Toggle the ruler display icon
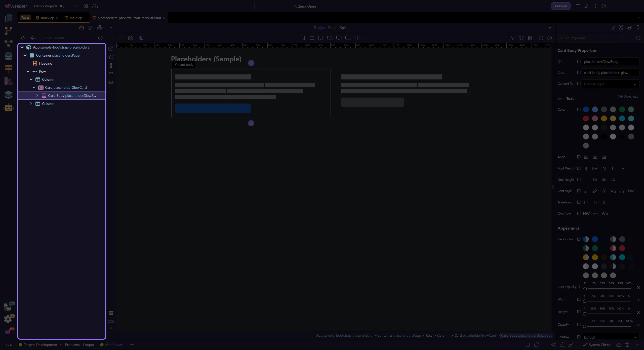Image resolution: width=644 pixels, height=350 pixels. pos(111,322)
